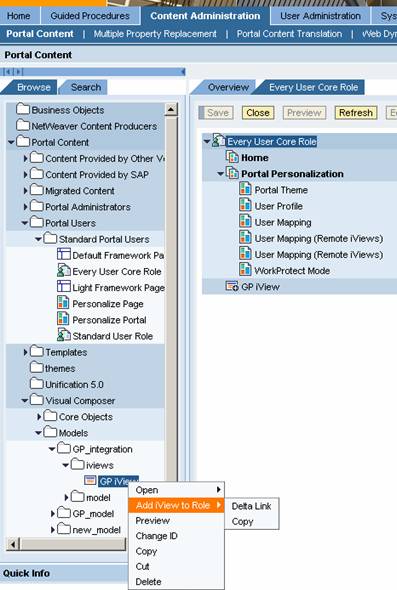Choose Delta Link from submenu
The height and width of the screenshot is (590, 397).
point(251,506)
